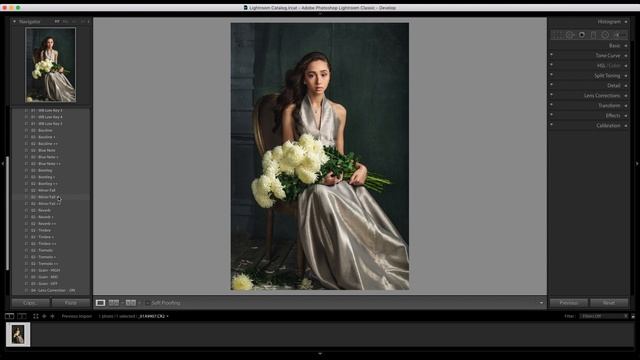640x360 pixels.
Task: Toggle the Split Toning panel switch
Action: [x=551, y=75]
